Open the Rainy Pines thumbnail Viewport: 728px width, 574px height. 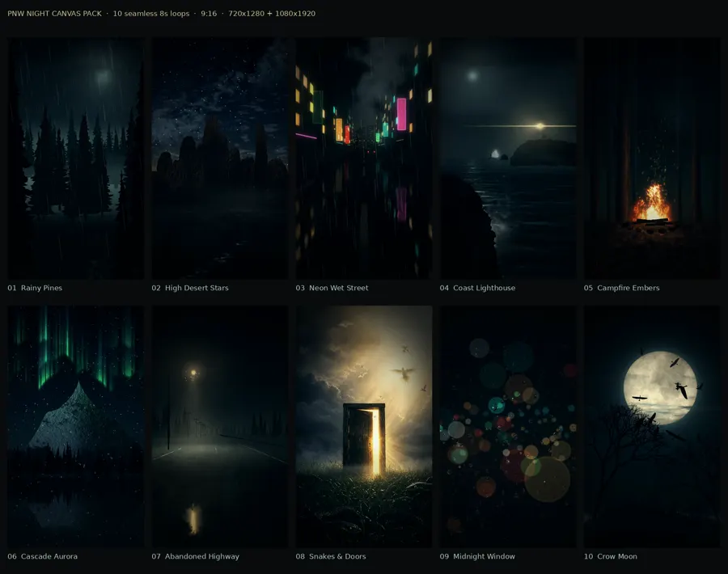[x=76, y=158]
